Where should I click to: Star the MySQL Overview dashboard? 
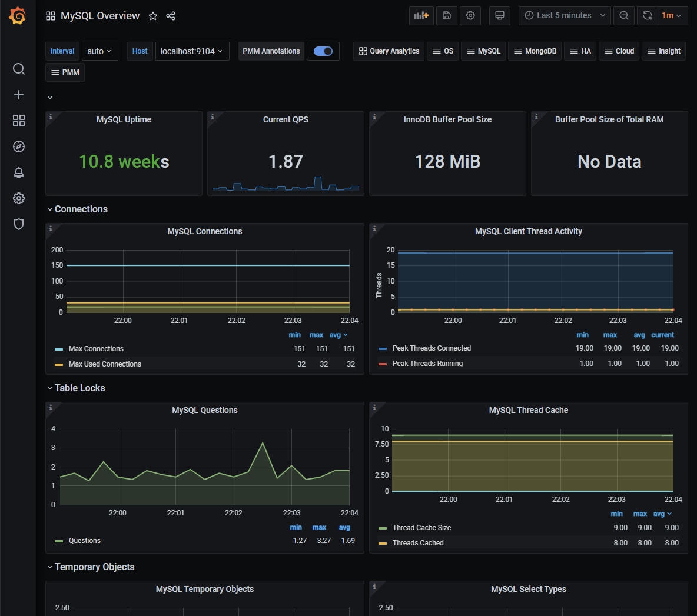(153, 16)
